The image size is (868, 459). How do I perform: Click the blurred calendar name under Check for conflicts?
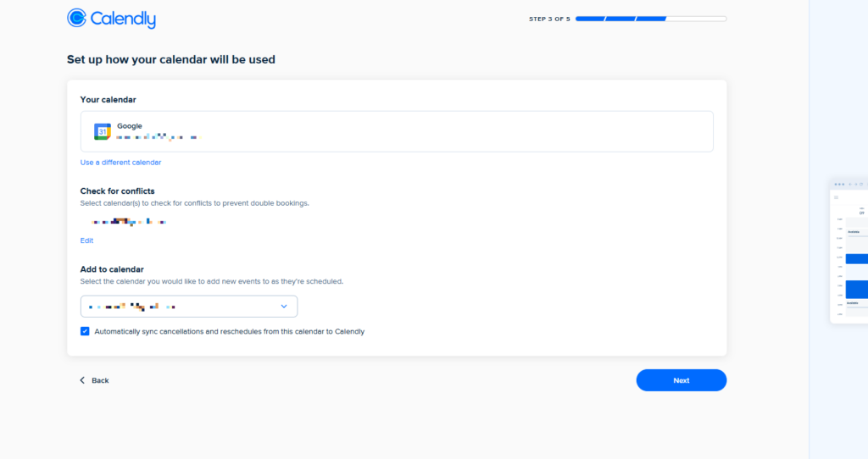point(127,222)
